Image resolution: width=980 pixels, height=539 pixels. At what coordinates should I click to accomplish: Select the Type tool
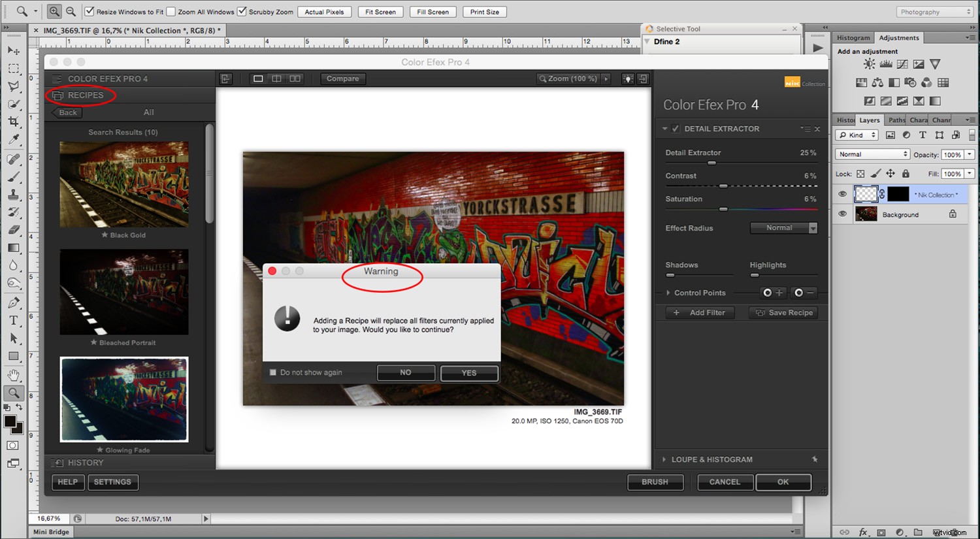coord(14,320)
